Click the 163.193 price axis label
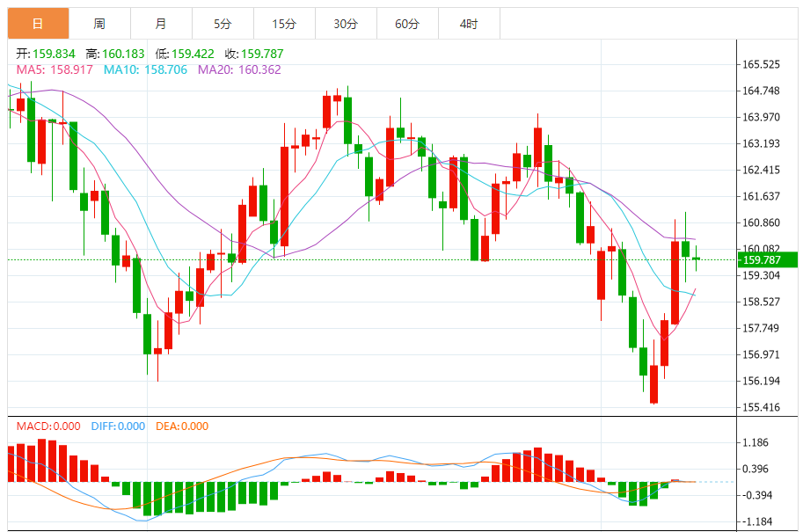Viewport: 803px width, 532px height. (761, 143)
